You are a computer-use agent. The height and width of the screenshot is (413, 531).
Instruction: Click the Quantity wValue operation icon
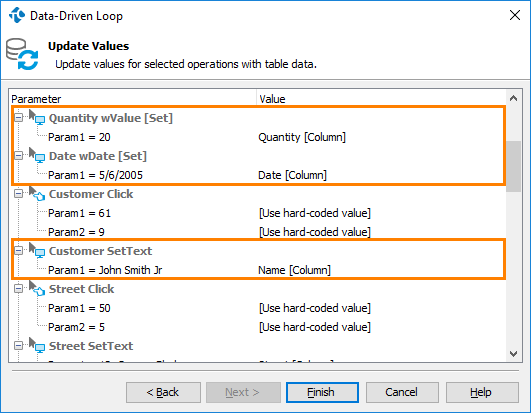tap(37, 117)
